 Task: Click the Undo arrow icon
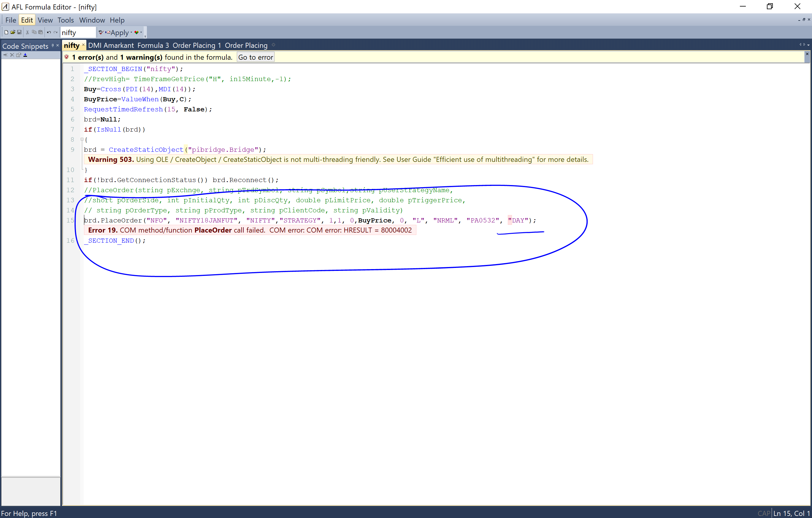pos(49,32)
